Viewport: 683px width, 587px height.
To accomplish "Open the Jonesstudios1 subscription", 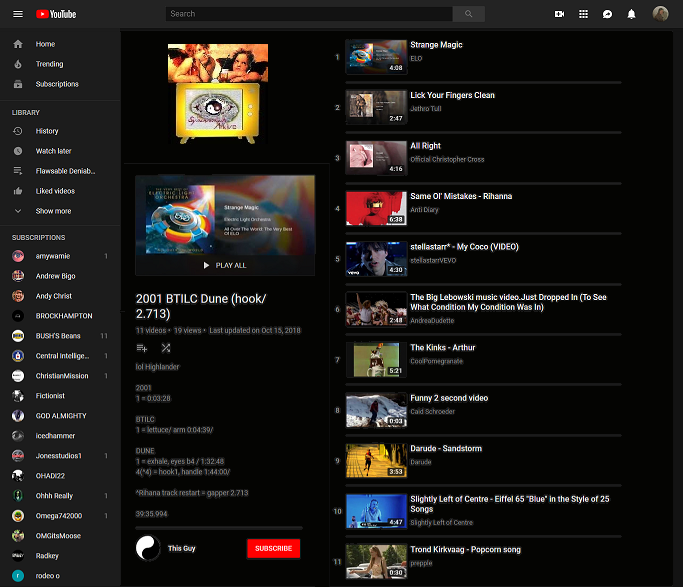I will tap(60, 455).
